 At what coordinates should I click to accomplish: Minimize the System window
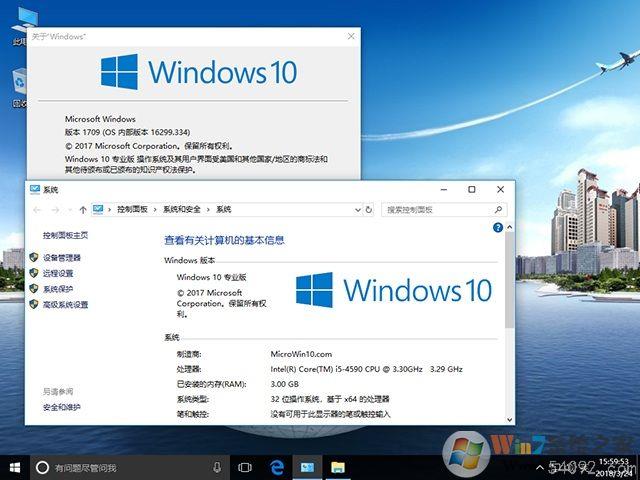click(444, 189)
